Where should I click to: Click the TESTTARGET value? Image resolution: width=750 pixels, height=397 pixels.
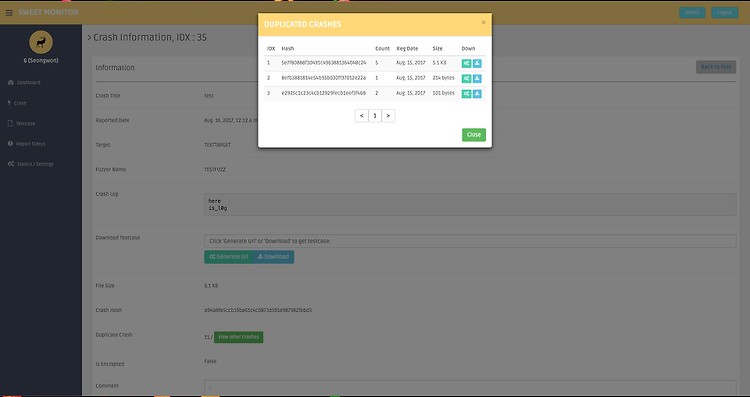click(x=217, y=145)
